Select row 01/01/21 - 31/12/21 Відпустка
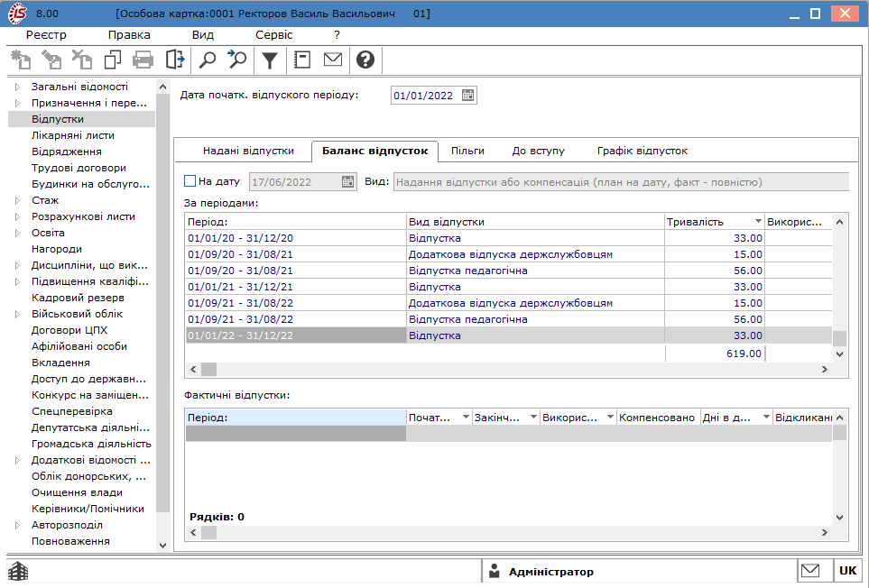 point(509,287)
